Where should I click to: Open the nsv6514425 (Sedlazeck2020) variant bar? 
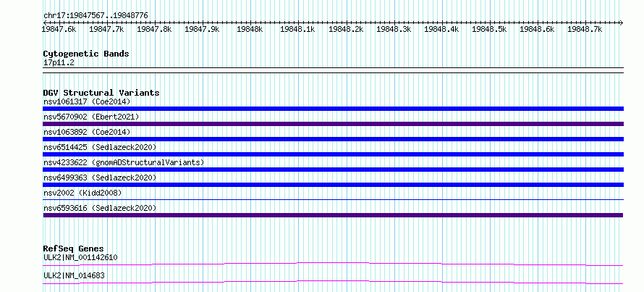point(333,154)
